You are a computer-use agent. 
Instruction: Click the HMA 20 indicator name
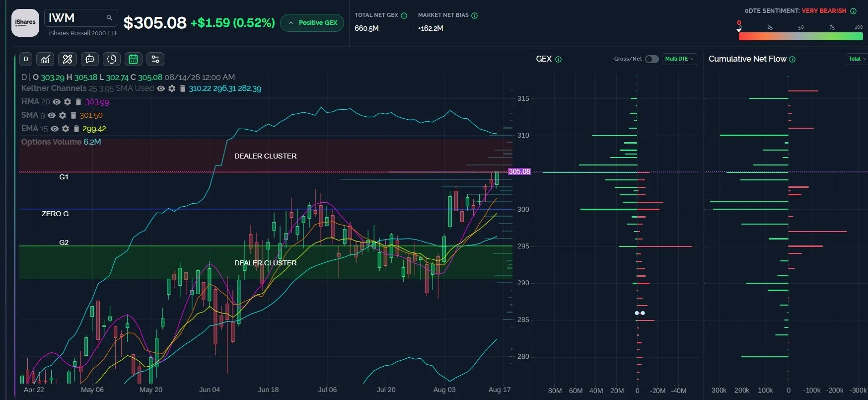pos(35,102)
